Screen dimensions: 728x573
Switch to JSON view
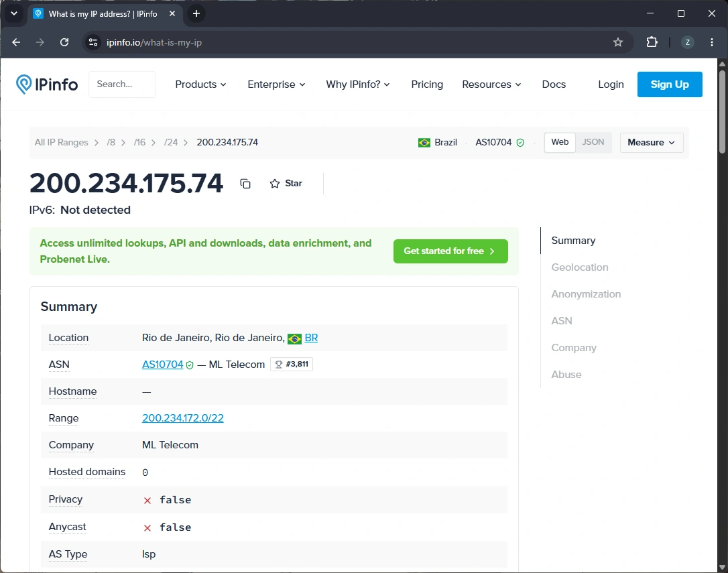593,142
